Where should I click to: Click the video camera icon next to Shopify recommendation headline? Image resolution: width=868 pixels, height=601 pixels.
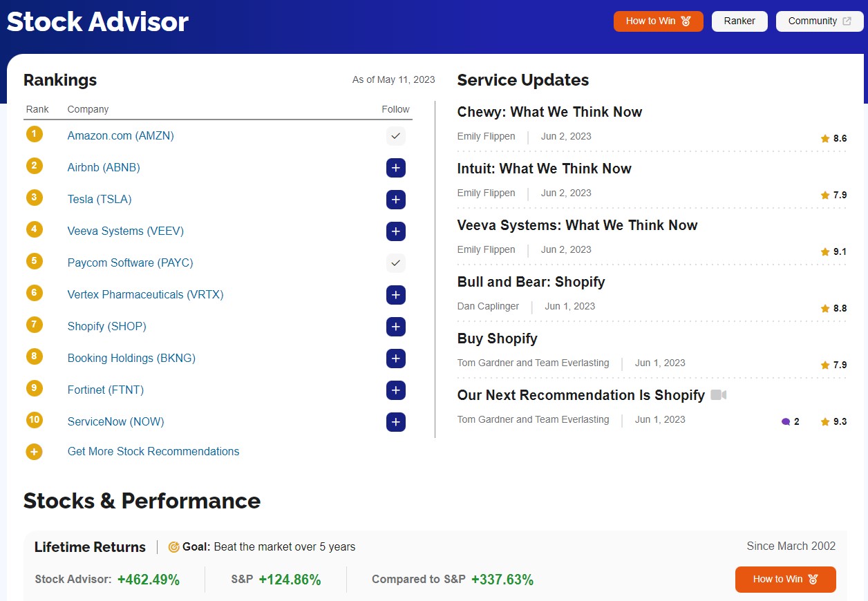tap(719, 394)
